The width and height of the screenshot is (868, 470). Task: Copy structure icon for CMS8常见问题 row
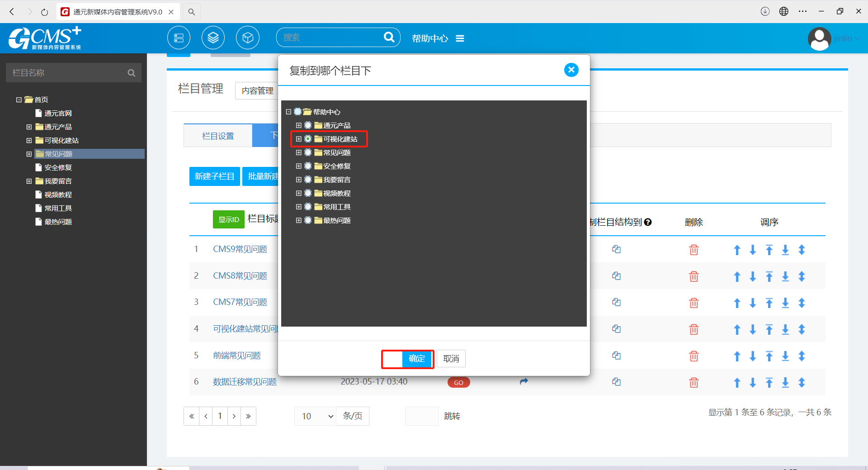tap(616, 276)
